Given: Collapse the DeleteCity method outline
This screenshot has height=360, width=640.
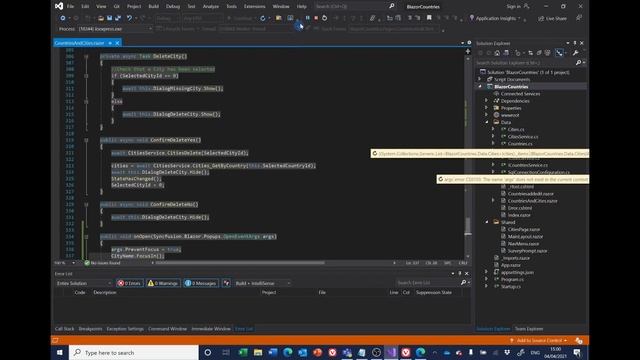Looking at the screenshot, I should [86, 56].
